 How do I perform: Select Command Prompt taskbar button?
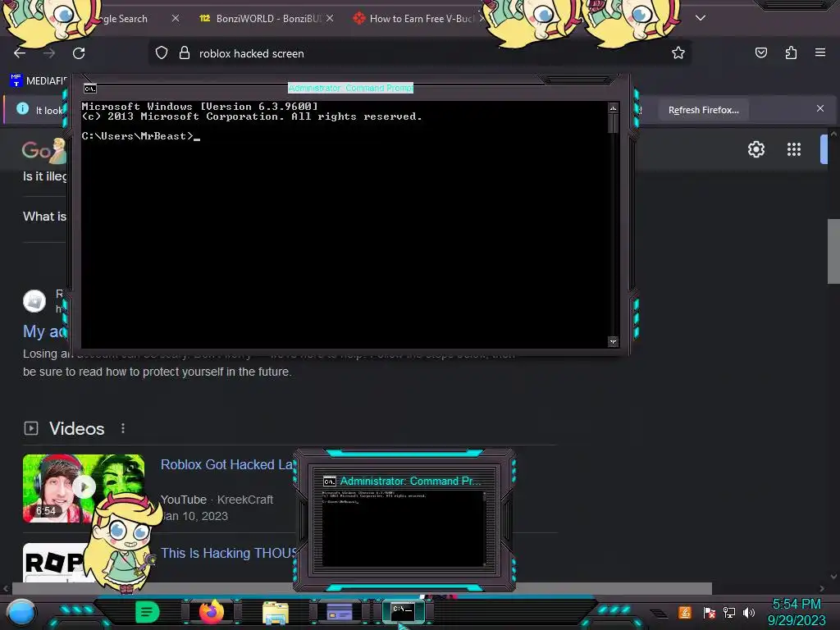tap(403, 611)
